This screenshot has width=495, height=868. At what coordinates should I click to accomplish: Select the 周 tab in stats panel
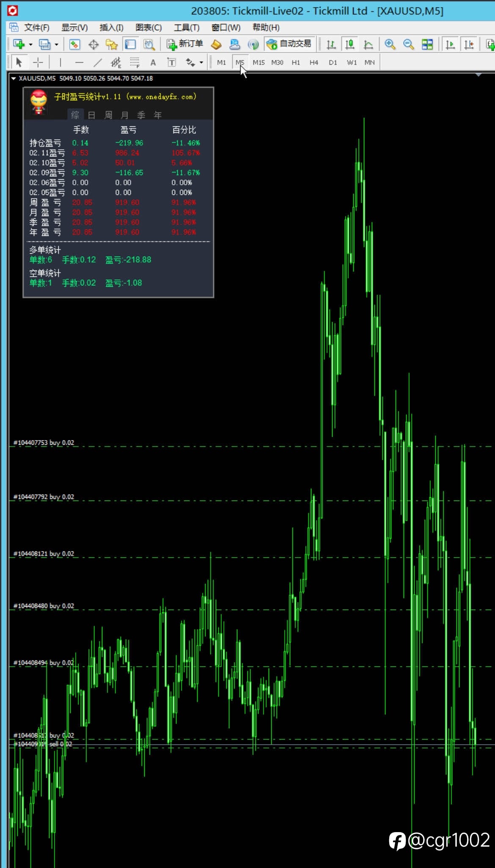tap(108, 115)
